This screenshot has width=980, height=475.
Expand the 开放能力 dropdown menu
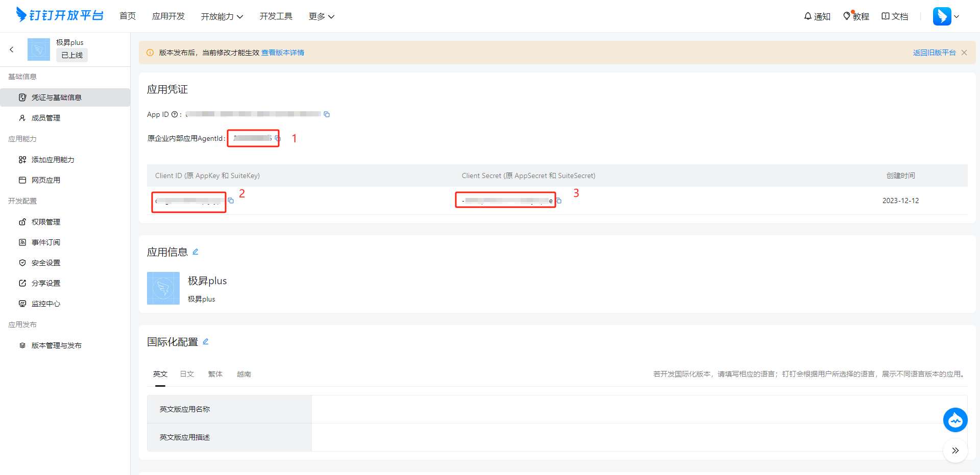(222, 16)
